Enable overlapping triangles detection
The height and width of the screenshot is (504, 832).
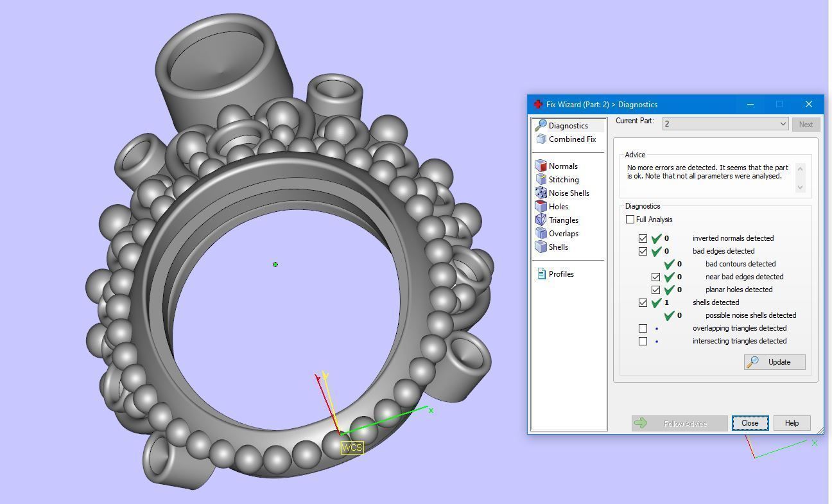point(643,328)
